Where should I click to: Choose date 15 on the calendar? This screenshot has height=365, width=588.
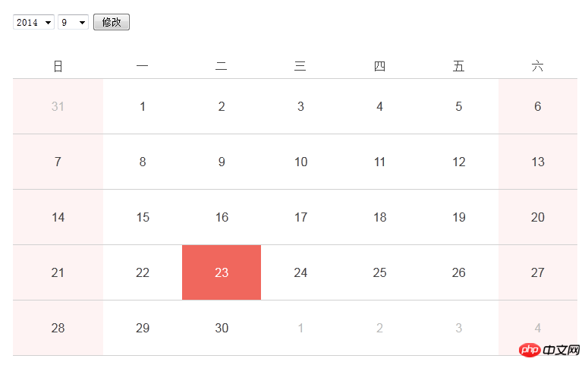pyautogui.click(x=143, y=217)
